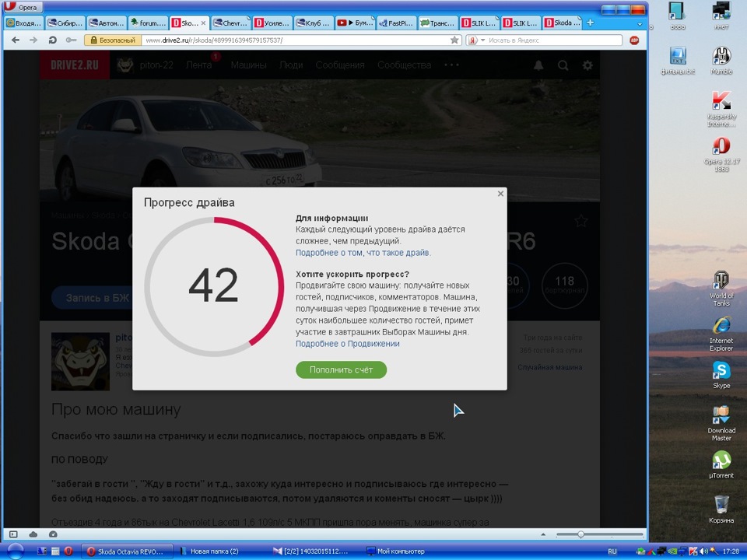The width and height of the screenshot is (747, 560).
Task: Click the Пополнить счёт button
Action: click(x=341, y=370)
